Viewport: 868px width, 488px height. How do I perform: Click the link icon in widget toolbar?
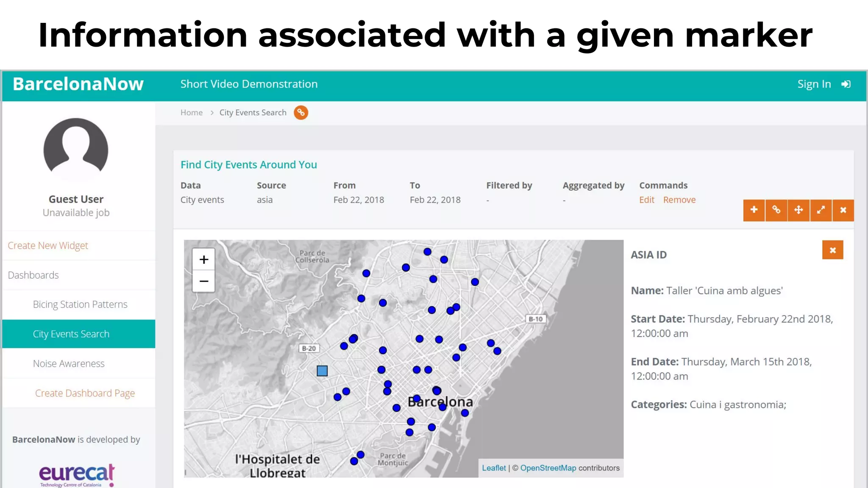[x=776, y=210]
